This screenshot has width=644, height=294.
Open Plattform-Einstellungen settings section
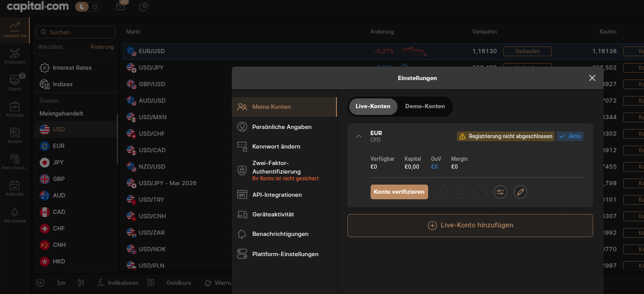click(284, 254)
